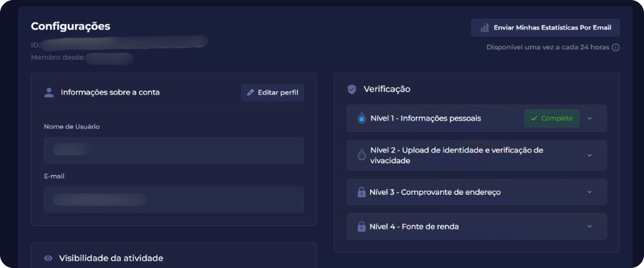
Task: Click the blue droplet icon for Nível 1
Action: 362,118
